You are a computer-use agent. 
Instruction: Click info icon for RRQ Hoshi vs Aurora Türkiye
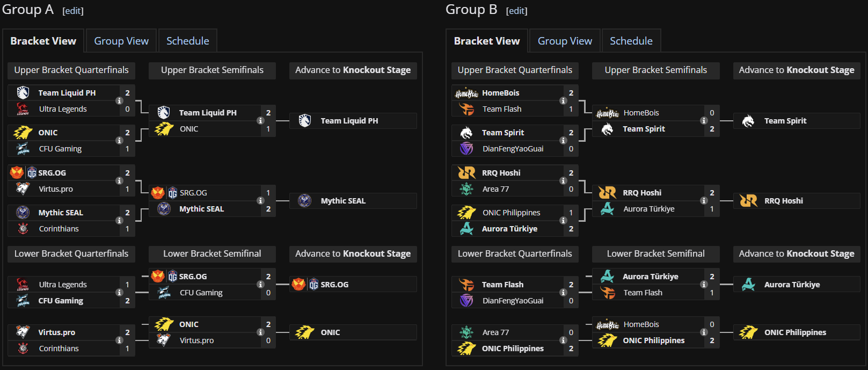(x=704, y=201)
